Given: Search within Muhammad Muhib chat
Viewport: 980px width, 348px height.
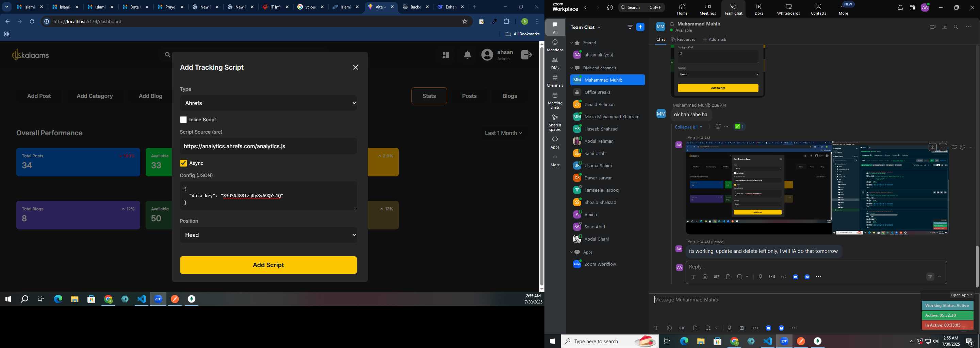Looking at the screenshot, I should (x=956, y=27).
